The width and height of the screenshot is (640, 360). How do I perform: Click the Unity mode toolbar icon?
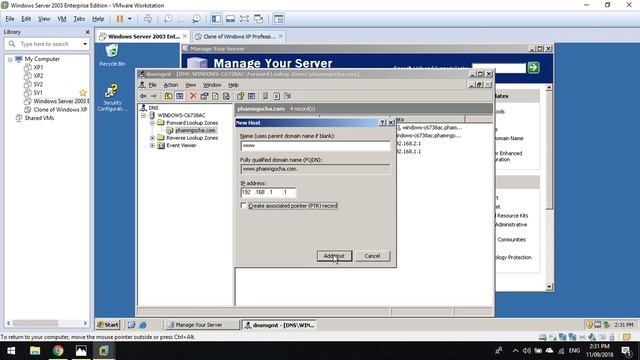(x=258, y=19)
